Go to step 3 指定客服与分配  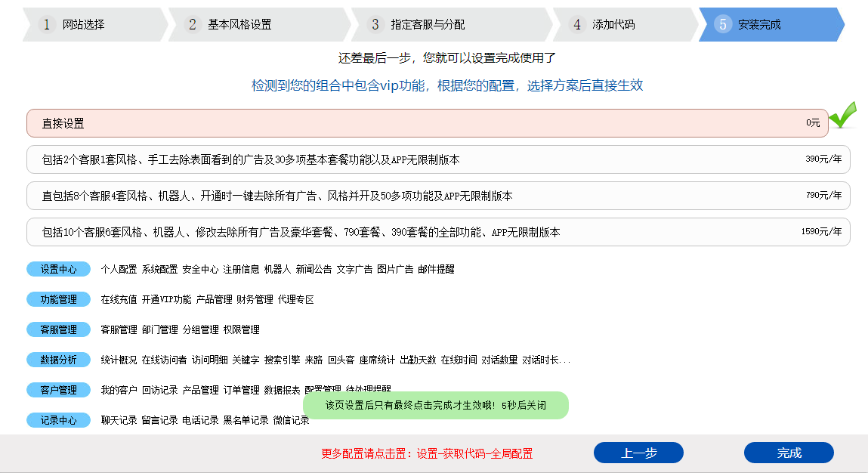[x=451, y=24]
